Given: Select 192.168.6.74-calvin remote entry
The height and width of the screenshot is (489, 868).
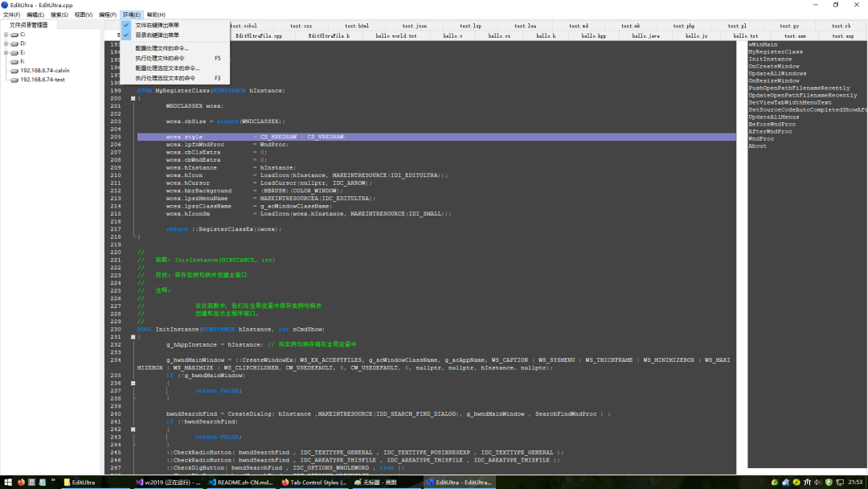Looking at the screenshot, I should [x=45, y=70].
